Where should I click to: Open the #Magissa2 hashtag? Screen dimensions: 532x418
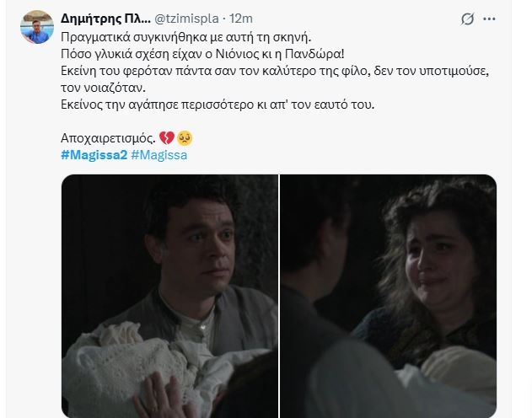(x=94, y=155)
